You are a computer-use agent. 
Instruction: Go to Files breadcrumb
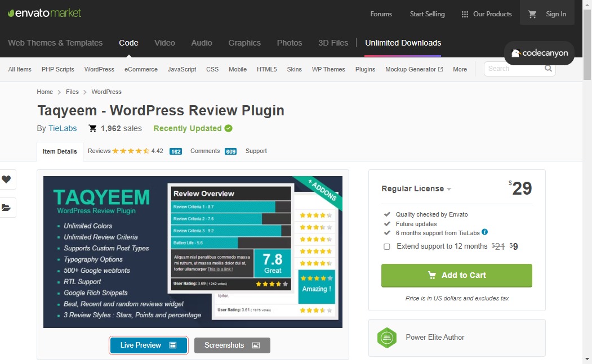tap(72, 92)
